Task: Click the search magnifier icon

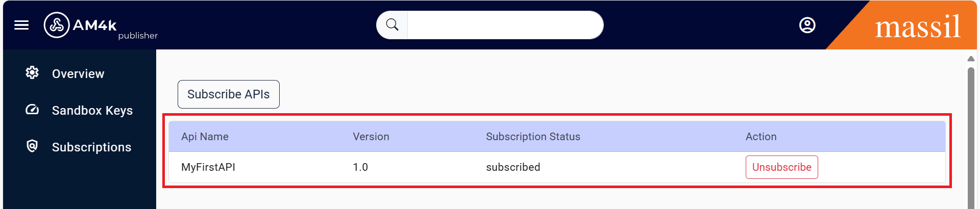Action: click(x=392, y=25)
